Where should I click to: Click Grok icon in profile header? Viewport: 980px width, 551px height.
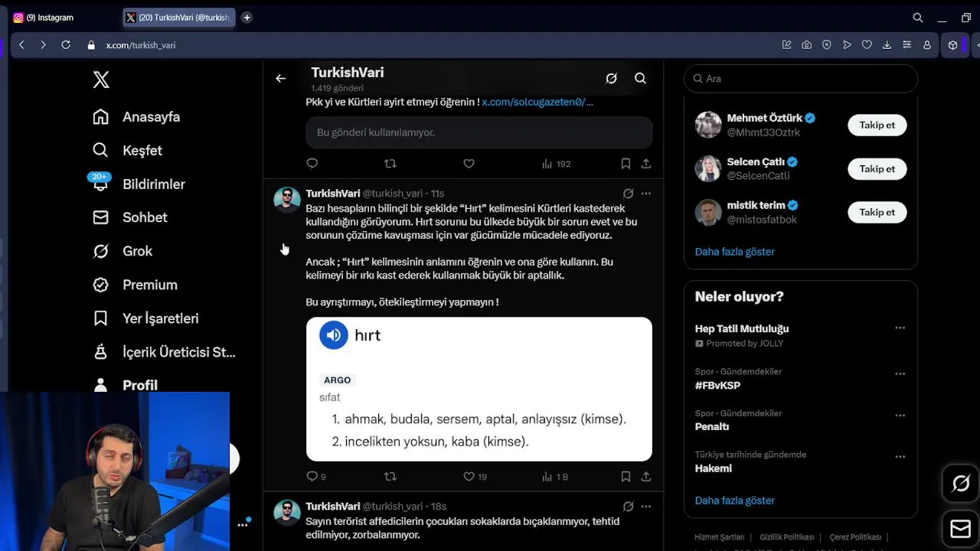(x=611, y=78)
